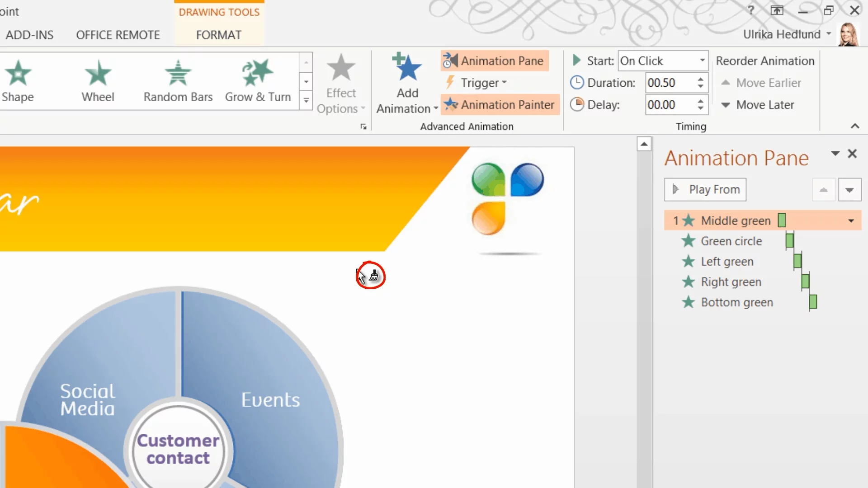The height and width of the screenshot is (488, 868).
Task: Click the Add Animation star icon
Action: (x=407, y=68)
